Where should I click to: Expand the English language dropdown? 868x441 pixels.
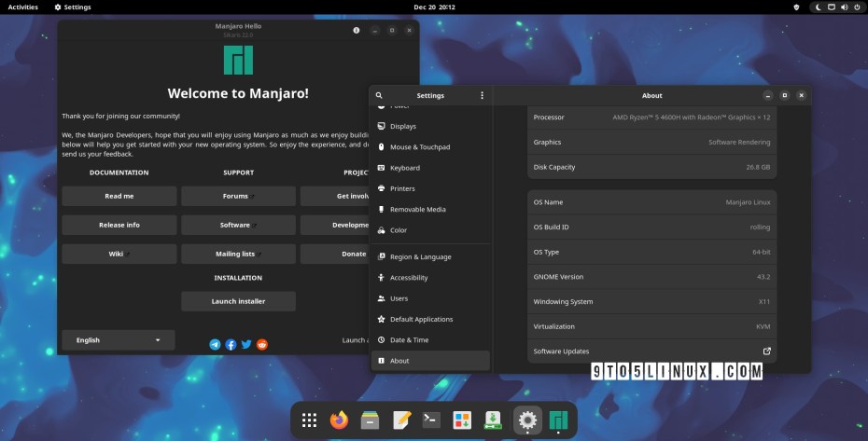click(119, 340)
